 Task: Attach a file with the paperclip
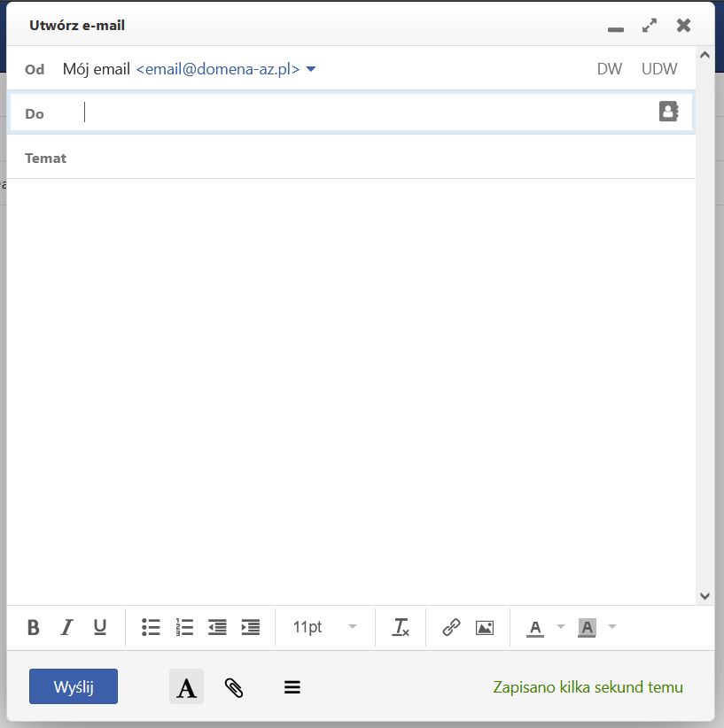[x=234, y=687]
